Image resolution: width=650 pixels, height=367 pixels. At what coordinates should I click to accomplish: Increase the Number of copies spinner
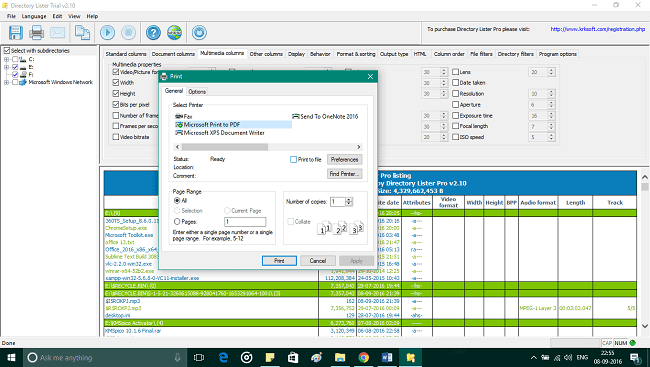pyautogui.click(x=349, y=199)
